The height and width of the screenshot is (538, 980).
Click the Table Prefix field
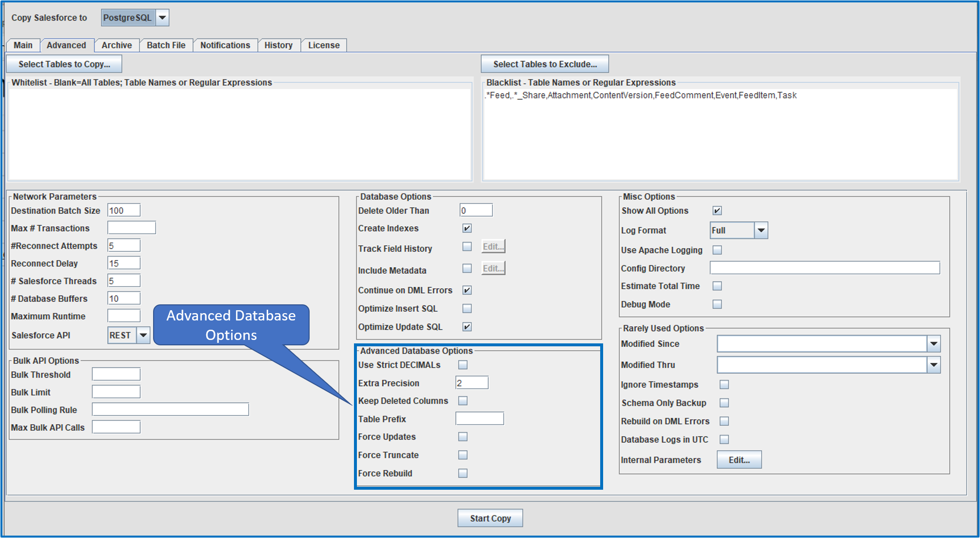(480, 418)
